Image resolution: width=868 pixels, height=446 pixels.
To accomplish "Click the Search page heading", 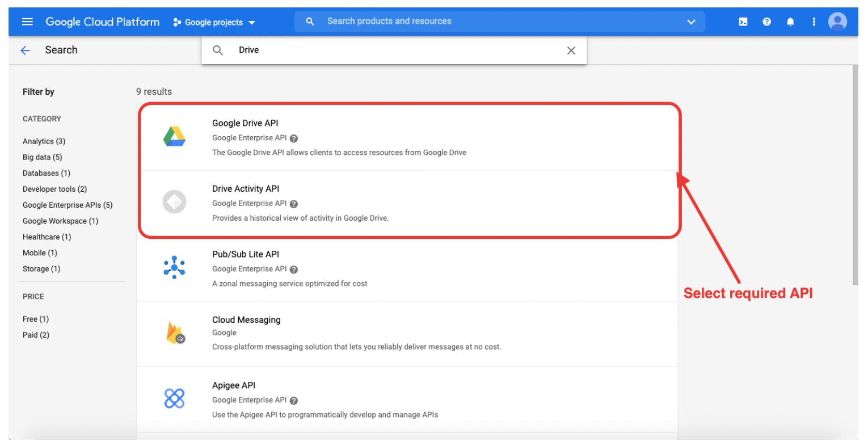I will tap(61, 50).
